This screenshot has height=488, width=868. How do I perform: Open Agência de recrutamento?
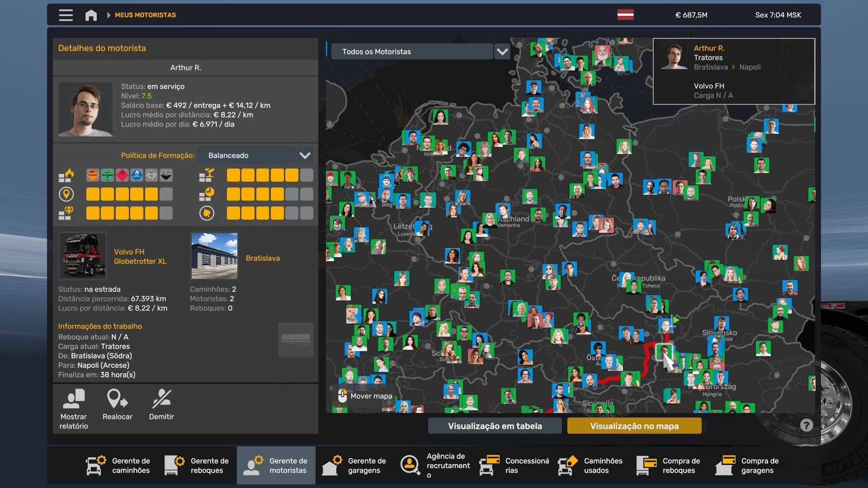tap(435, 465)
